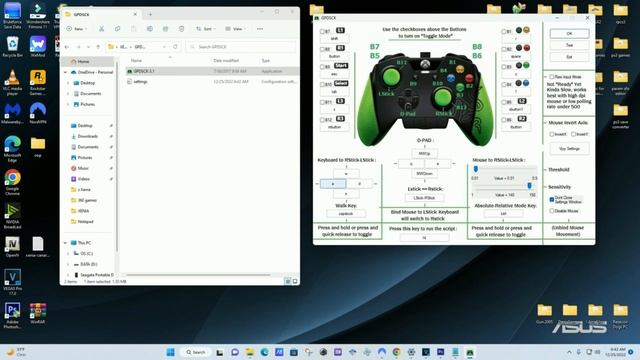Open the Malwarebytes desktop icon
640x360 pixels.
pyautogui.click(x=12, y=113)
